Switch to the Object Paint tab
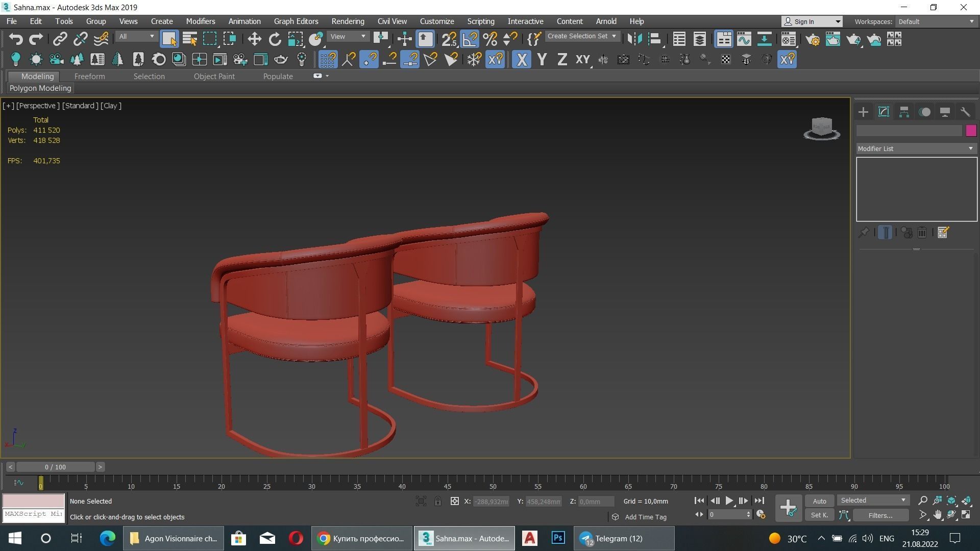 [x=214, y=77]
